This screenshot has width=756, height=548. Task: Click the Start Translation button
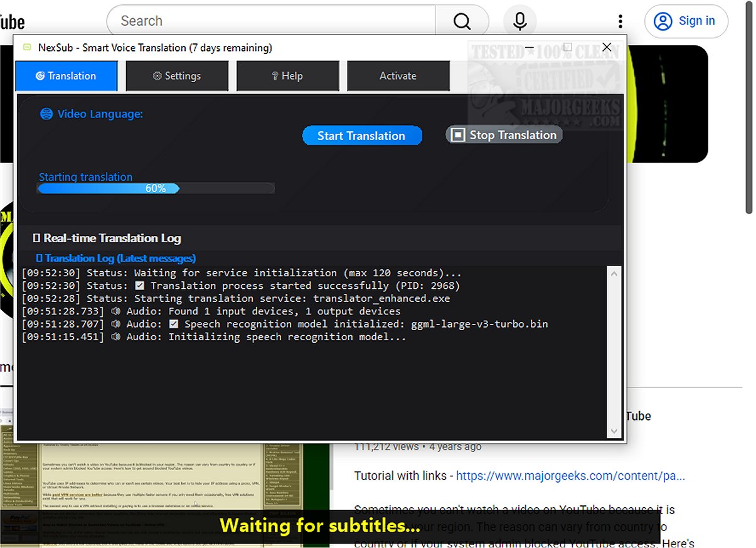pos(362,136)
